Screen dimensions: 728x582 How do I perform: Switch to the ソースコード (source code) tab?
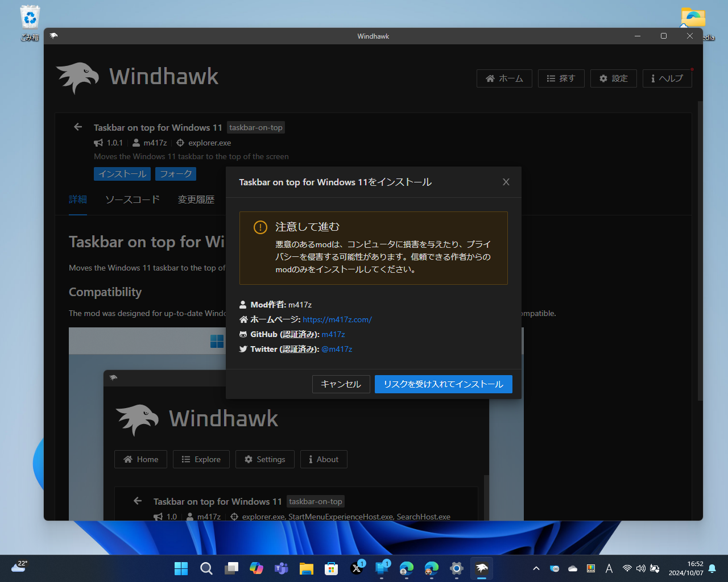tap(133, 199)
